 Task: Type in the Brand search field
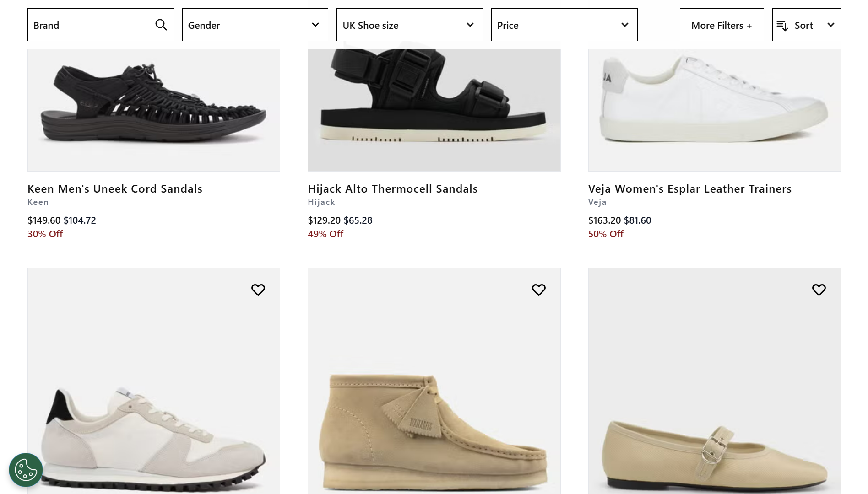coord(92,25)
